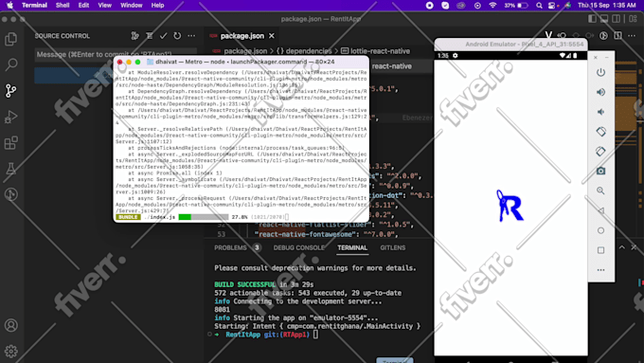Viewport: 644px width, 363px height.
Task: Click dependencies in the breadcrumb
Action: [x=309, y=51]
